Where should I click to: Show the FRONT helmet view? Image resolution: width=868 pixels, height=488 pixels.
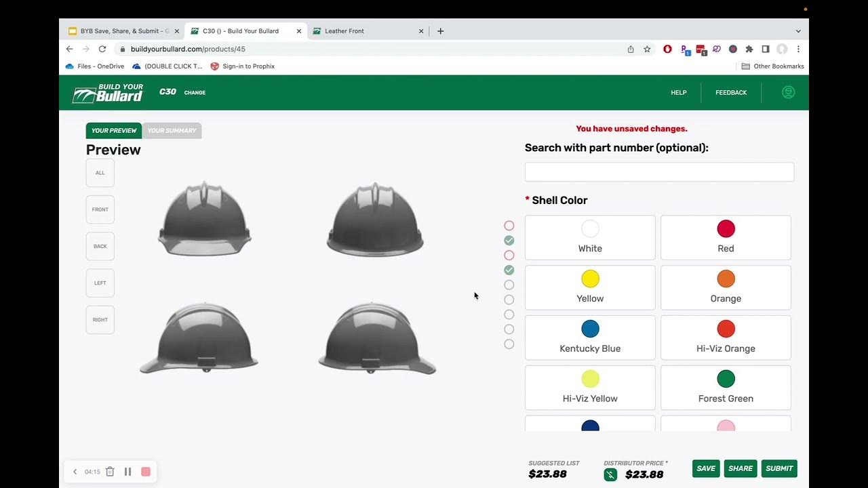100,209
